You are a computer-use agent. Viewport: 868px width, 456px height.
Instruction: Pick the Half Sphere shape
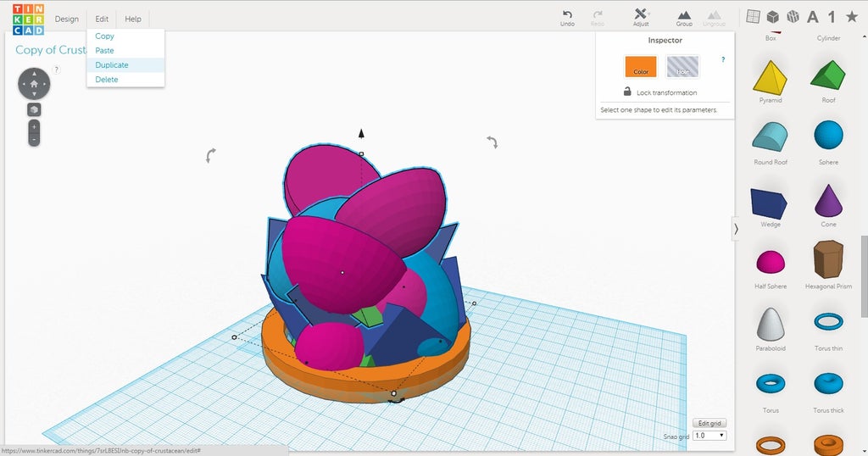click(x=770, y=262)
